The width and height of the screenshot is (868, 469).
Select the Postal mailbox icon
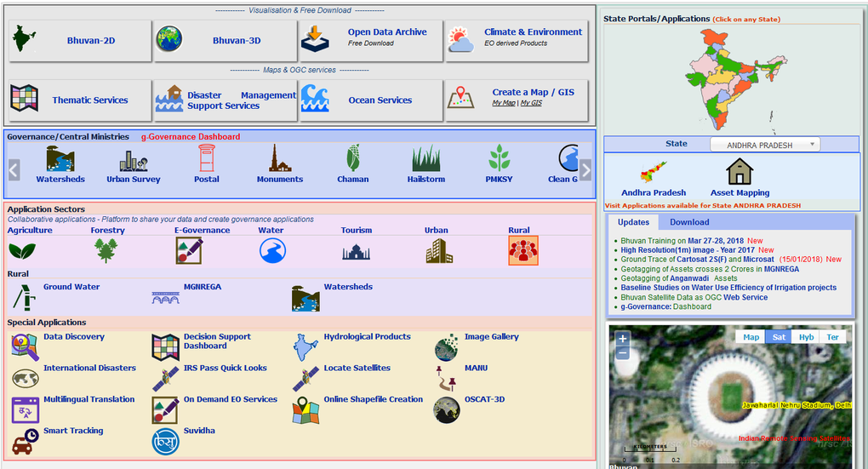(207, 158)
